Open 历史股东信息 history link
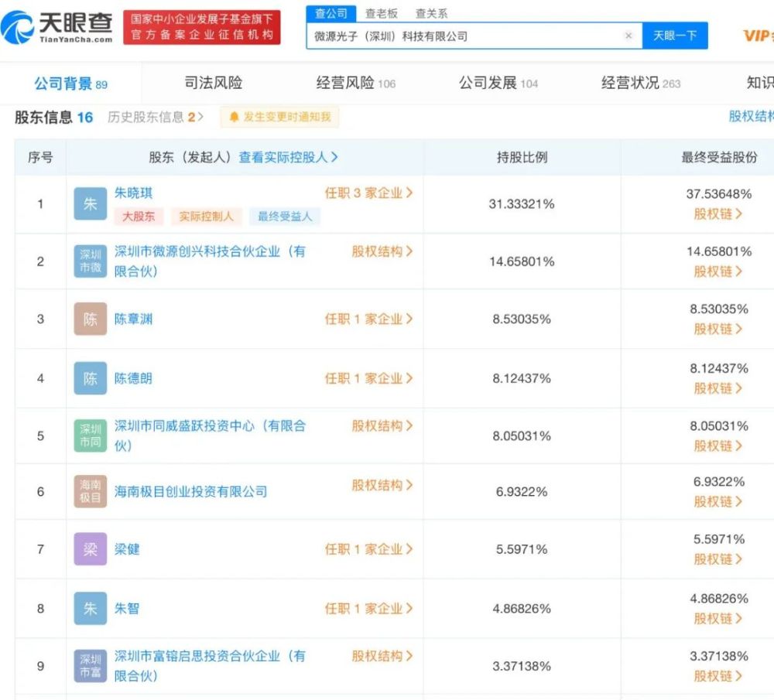 (x=156, y=117)
